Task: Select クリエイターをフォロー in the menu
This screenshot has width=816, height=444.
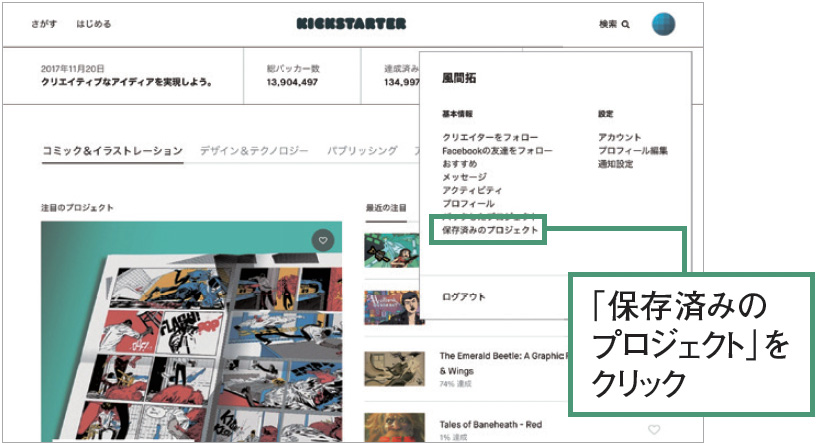Action: click(490, 137)
